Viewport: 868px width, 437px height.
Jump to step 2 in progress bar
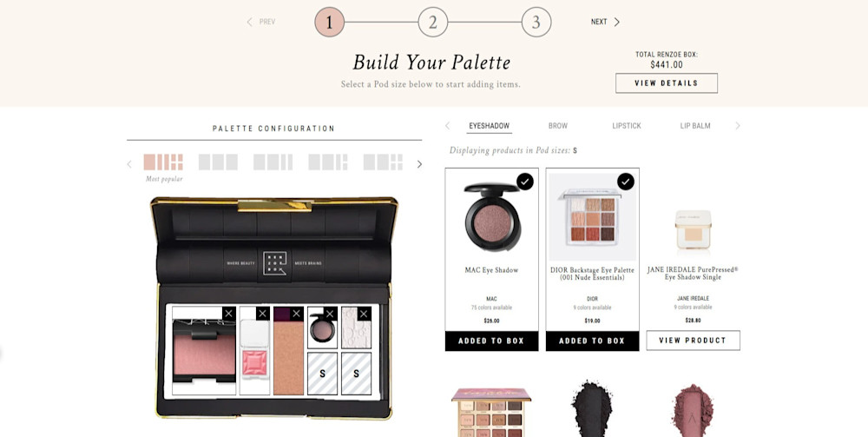coord(433,23)
